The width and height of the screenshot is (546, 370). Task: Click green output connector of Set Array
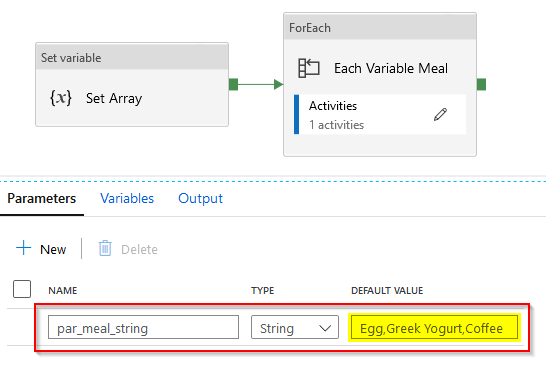click(233, 84)
